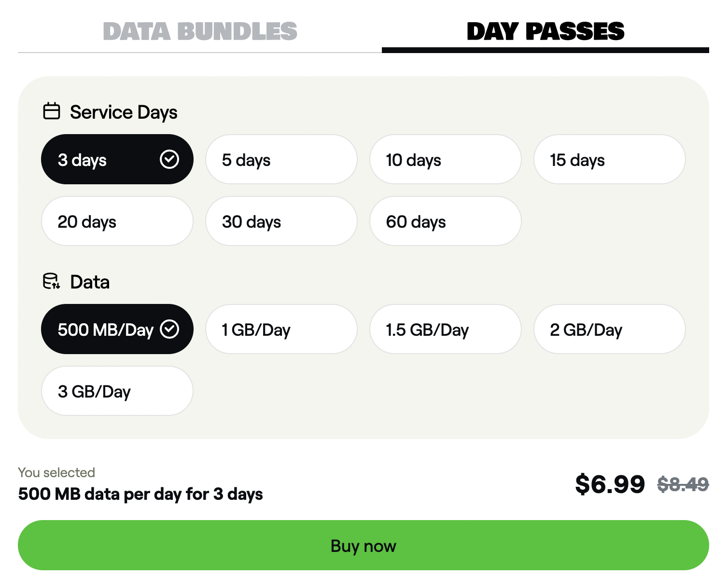Viewport: 728px width, 577px height.
Task: Click the checkmark icon on 500 MB/Day
Action: point(169,329)
